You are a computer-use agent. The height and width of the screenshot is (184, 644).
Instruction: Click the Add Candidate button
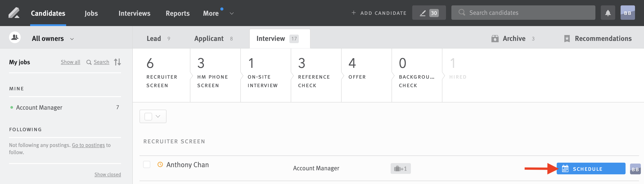(379, 13)
